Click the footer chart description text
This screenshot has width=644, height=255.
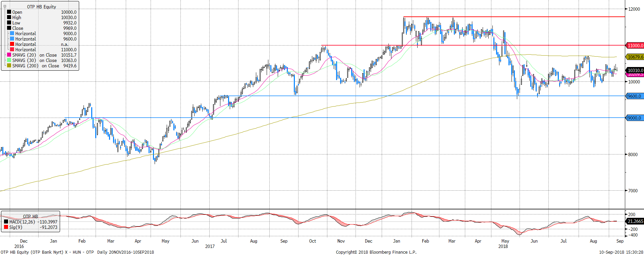pyautogui.click(x=77, y=252)
